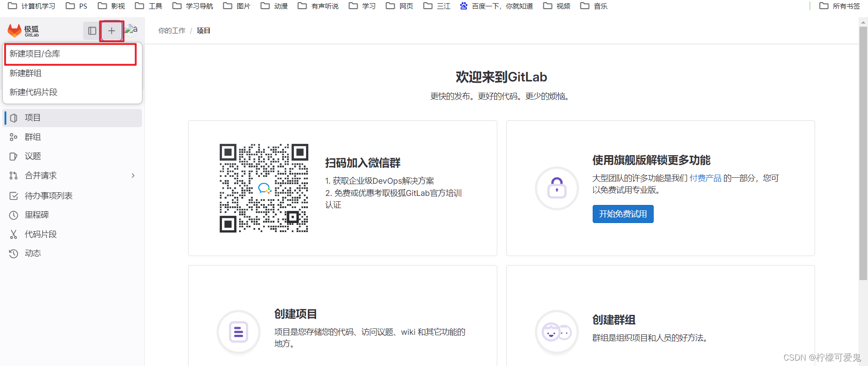Click the WeChat group QR code
This screenshot has width=868, height=366.
click(264, 188)
